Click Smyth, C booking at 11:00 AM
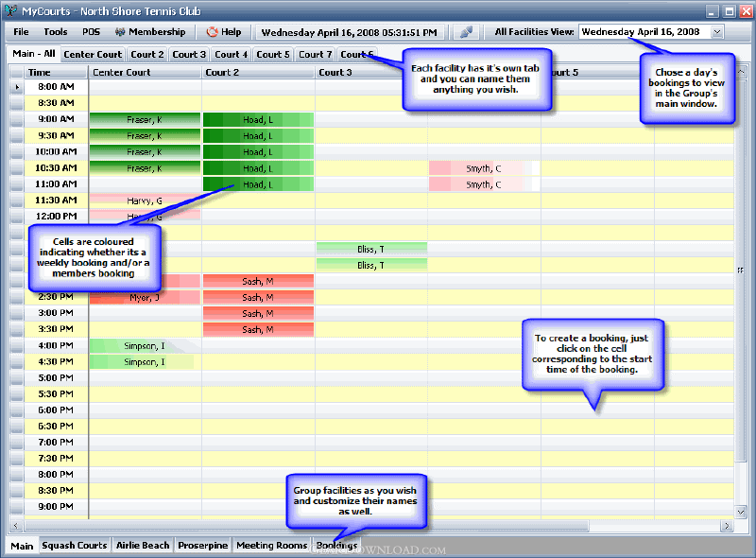This screenshot has width=756, height=558. (x=484, y=184)
